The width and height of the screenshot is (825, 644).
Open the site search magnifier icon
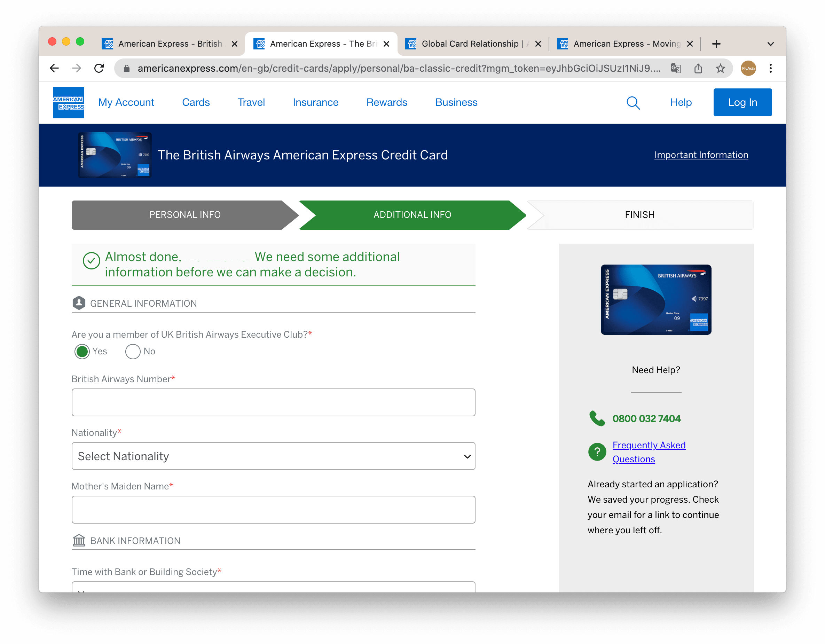633,102
